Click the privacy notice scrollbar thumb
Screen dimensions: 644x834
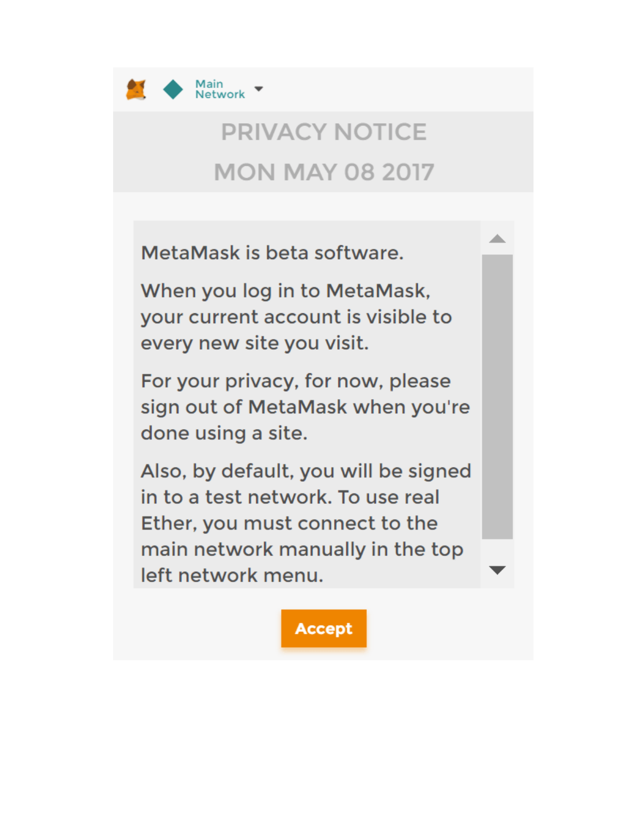[x=497, y=396]
